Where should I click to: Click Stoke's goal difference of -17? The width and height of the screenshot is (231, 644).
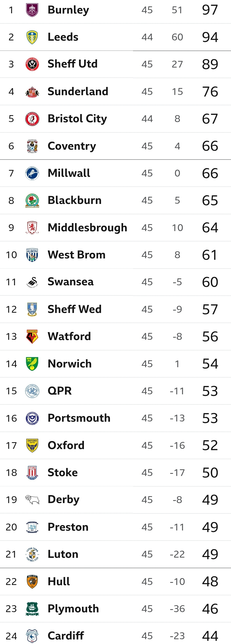click(177, 473)
